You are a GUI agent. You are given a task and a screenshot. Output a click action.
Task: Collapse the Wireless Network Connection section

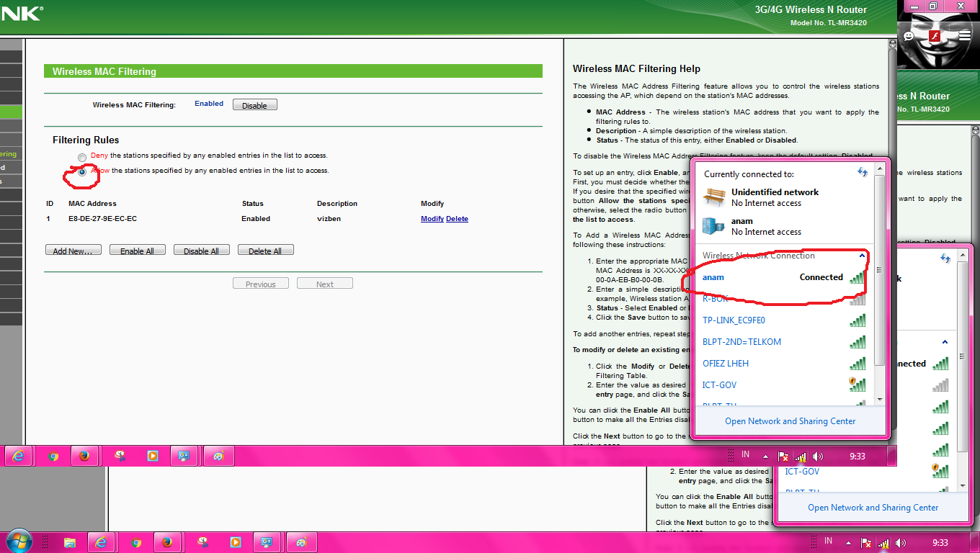(x=863, y=256)
